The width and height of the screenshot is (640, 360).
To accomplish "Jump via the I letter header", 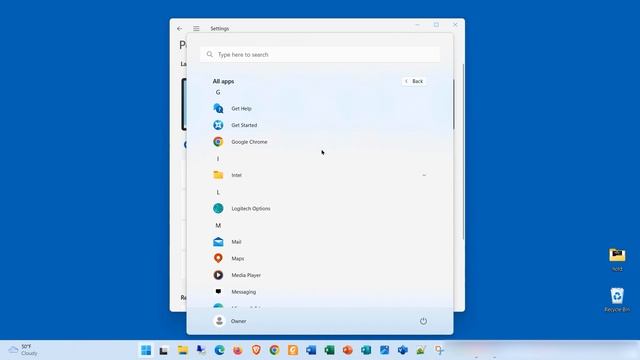I will tap(218, 159).
